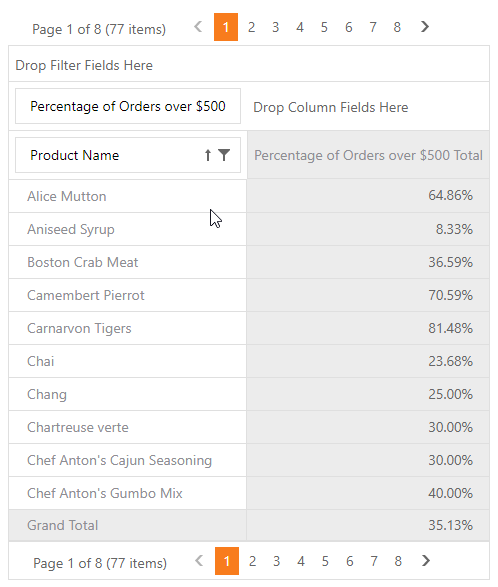
Task: Go to next page using bottom pager arrow
Action: pyautogui.click(x=426, y=561)
